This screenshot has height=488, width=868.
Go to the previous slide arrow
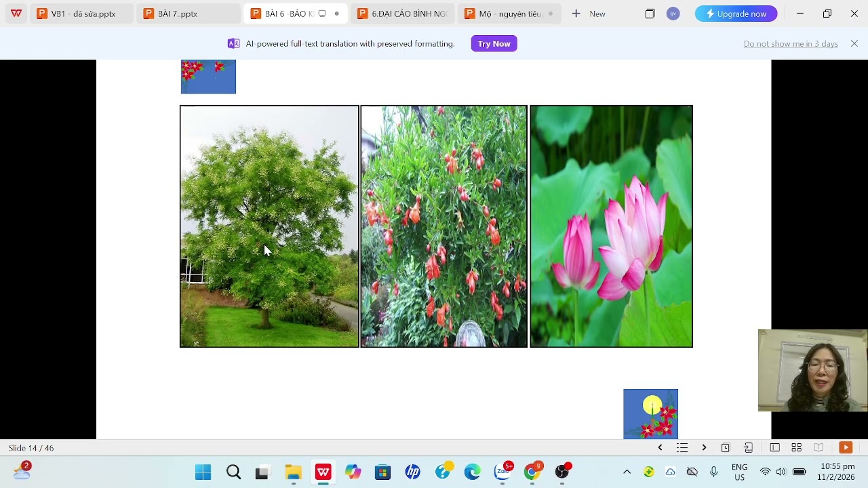660,447
